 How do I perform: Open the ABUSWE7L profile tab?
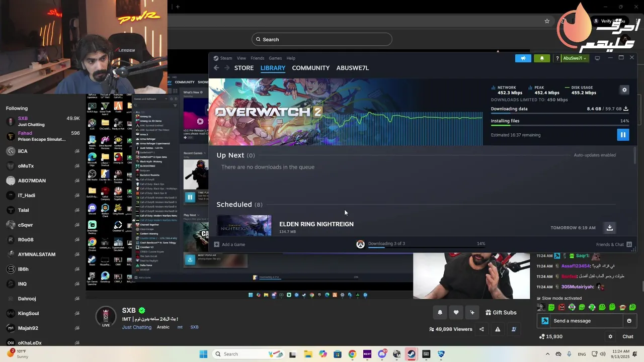tap(353, 68)
